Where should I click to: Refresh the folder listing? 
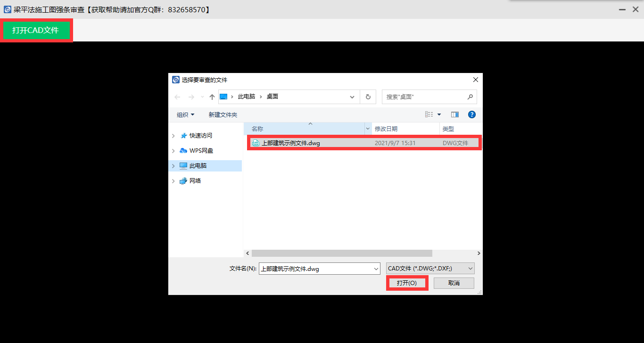coord(368,97)
